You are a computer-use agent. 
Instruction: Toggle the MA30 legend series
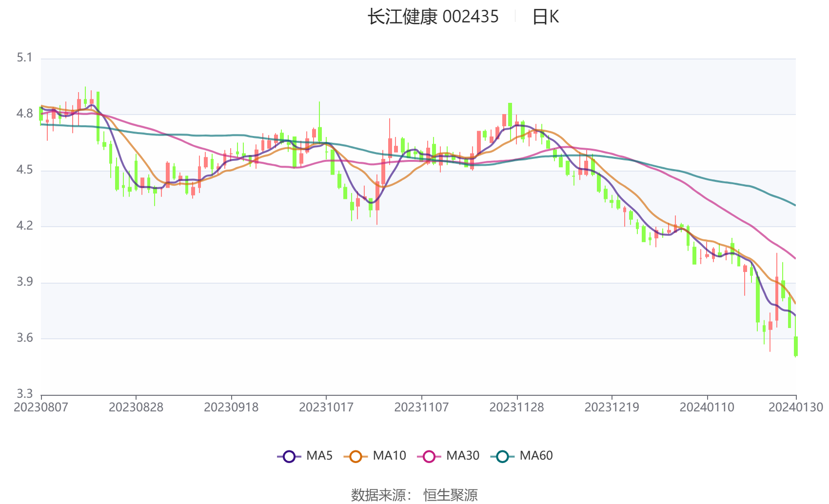[x=448, y=456]
